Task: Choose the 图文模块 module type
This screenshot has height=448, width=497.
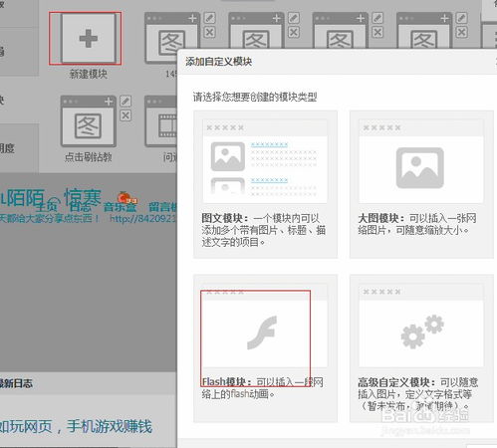Action: [x=265, y=184]
